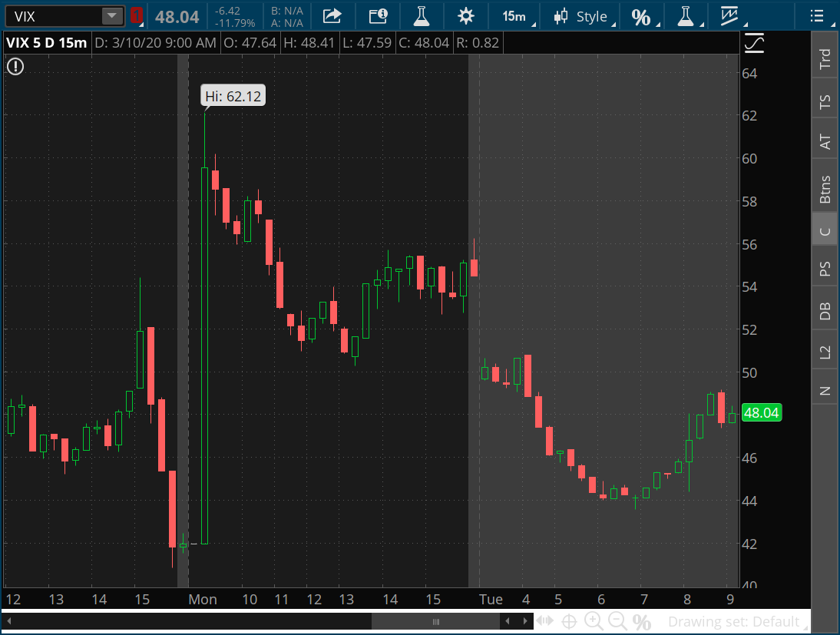840x635 pixels.
Task: Click the 50 price axis label
Action: pyautogui.click(x=749, y=372)
